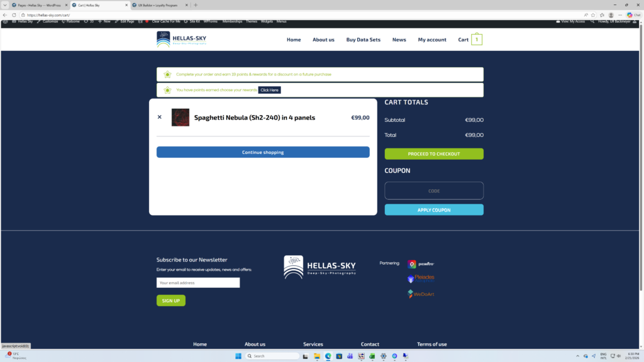644x362 pixels.
Task: Open the browser settings ellipsis menu
Action: click(619, 14)
